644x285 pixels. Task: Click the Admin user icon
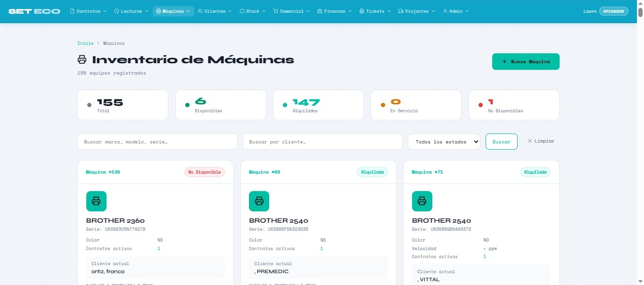pyautogui.click(x=445, y=11)
